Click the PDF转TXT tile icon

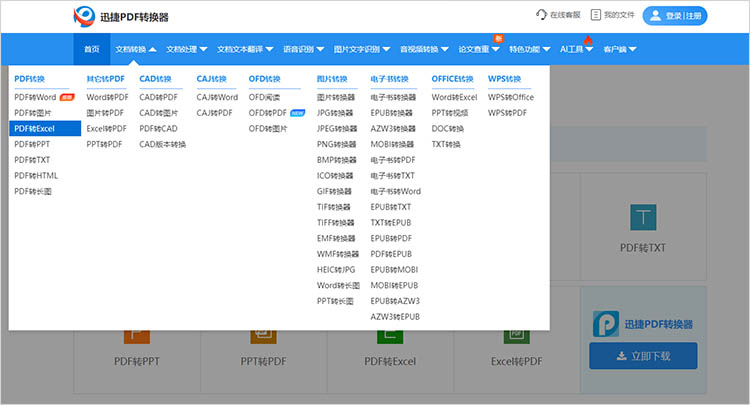click(642, 217)
